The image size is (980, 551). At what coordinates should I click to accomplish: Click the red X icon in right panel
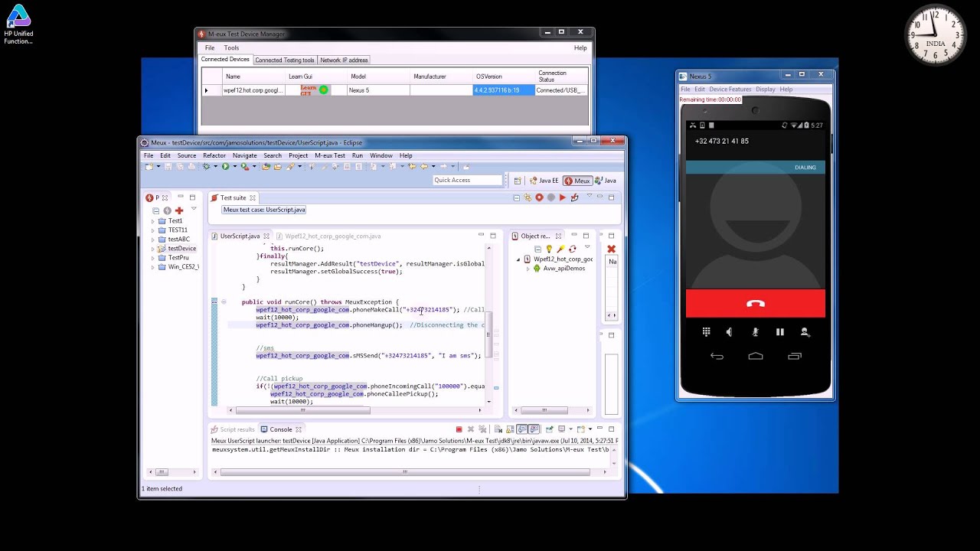[x=611, y=249]
